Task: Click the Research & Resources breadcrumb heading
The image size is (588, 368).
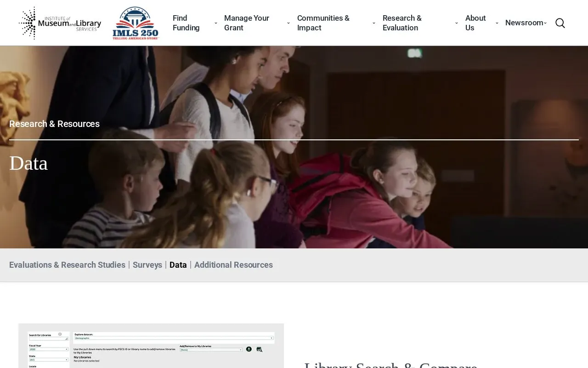Action: coord(54,124)
